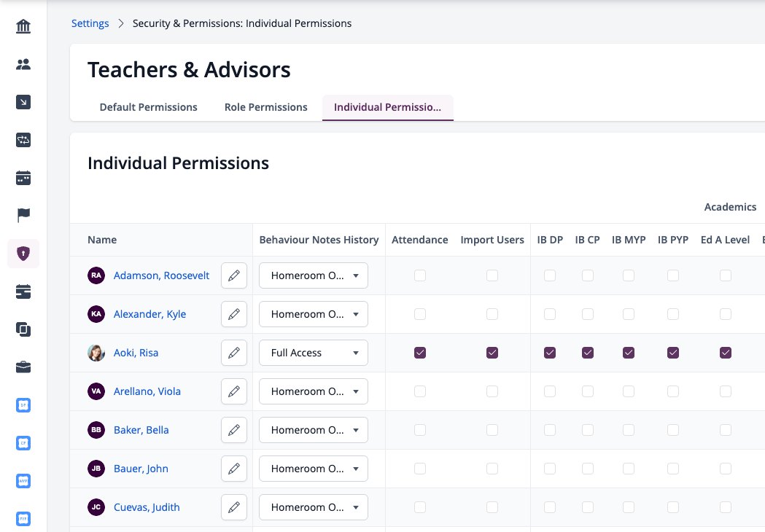Open the flag icon in sidebar
765x532 pixels.
(23, 215)
